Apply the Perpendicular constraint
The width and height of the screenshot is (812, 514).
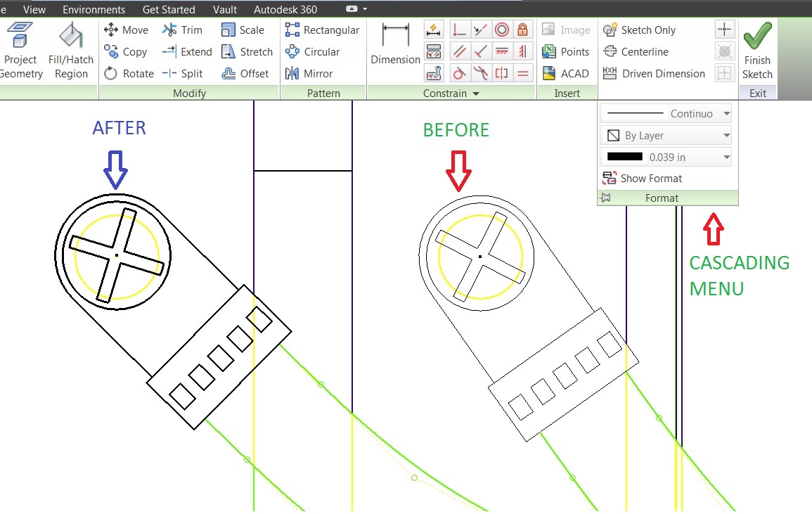[459, 30]
